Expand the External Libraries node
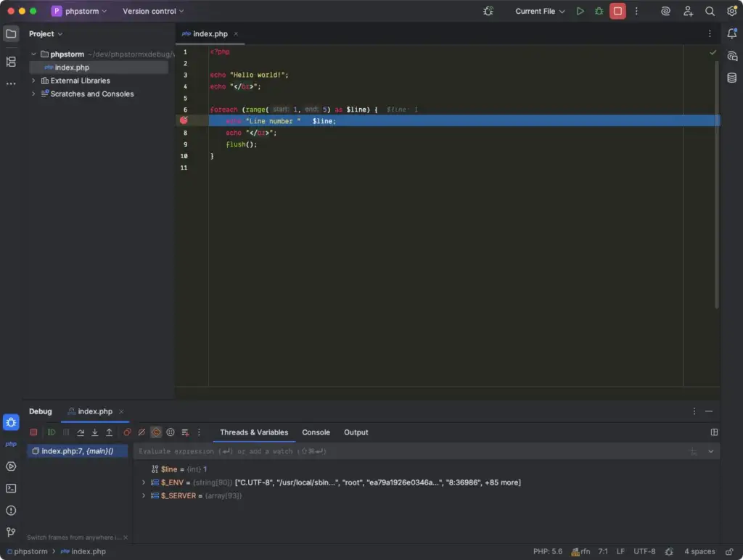 33,81
